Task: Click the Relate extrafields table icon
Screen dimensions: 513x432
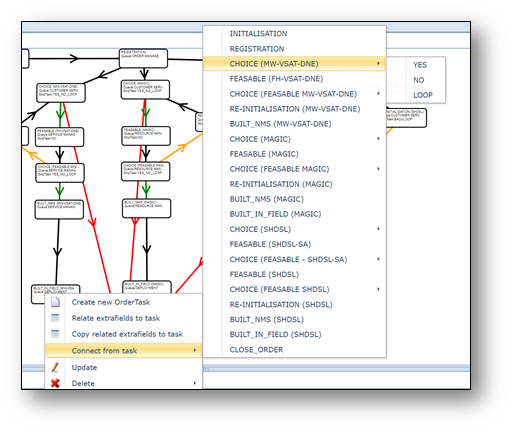Action: tap(55, 318)
